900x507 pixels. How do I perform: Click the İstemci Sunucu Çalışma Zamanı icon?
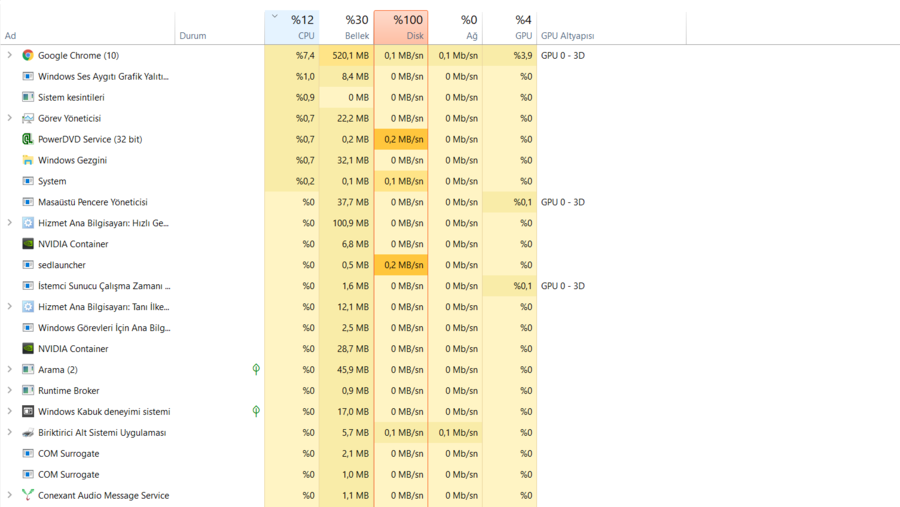click(28, 286)
